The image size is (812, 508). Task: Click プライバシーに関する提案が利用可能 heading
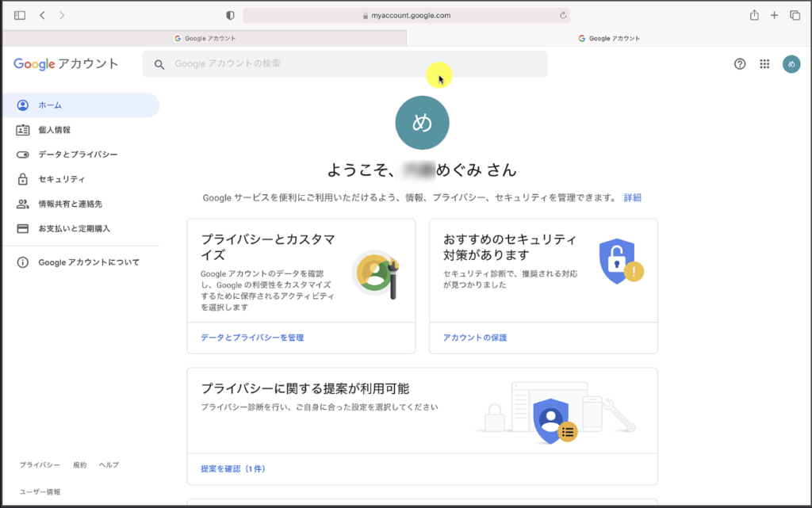(305, 388)
